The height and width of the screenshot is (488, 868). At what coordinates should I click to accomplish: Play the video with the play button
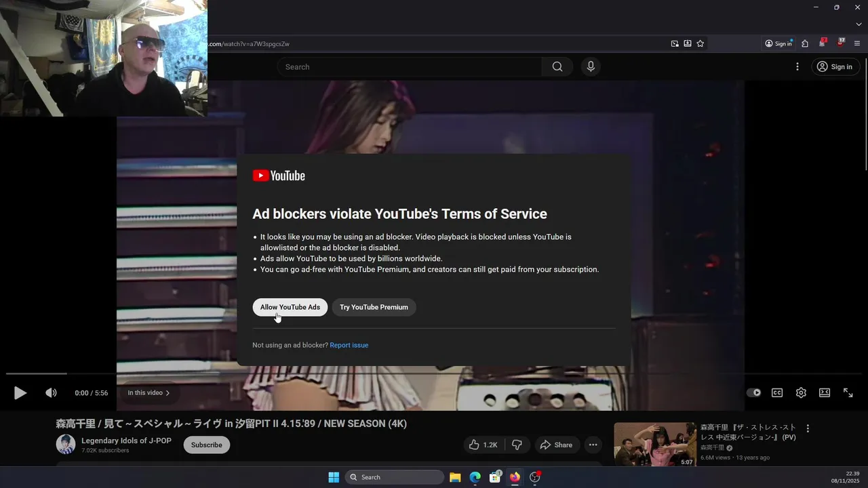coord(20,392)
